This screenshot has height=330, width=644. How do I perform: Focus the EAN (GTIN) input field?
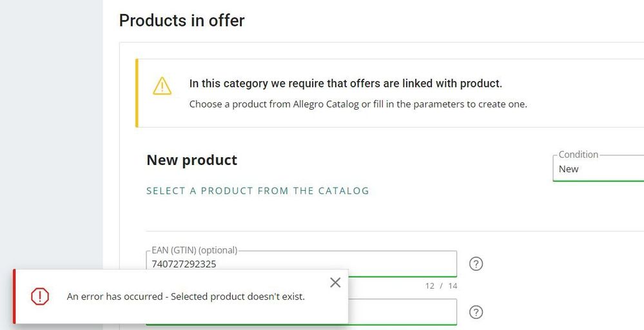(x=301, y=264)
